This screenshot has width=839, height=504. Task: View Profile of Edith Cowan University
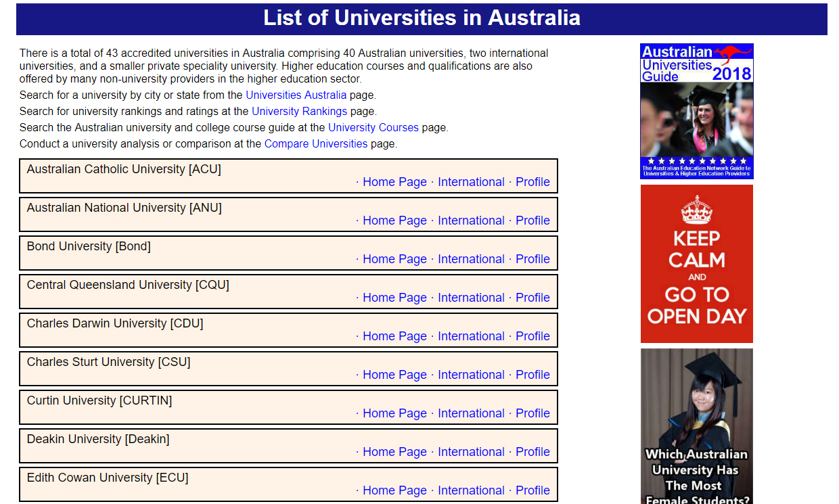click(532, 490)
